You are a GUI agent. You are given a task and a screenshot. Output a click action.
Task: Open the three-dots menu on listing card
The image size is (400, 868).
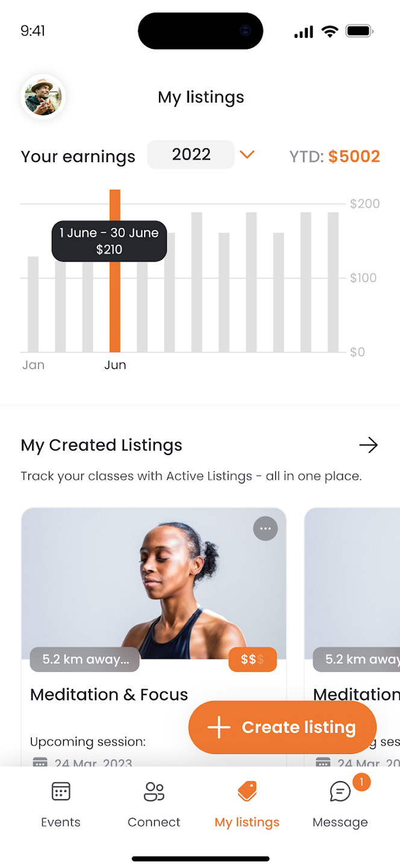(x=265, y=529)
